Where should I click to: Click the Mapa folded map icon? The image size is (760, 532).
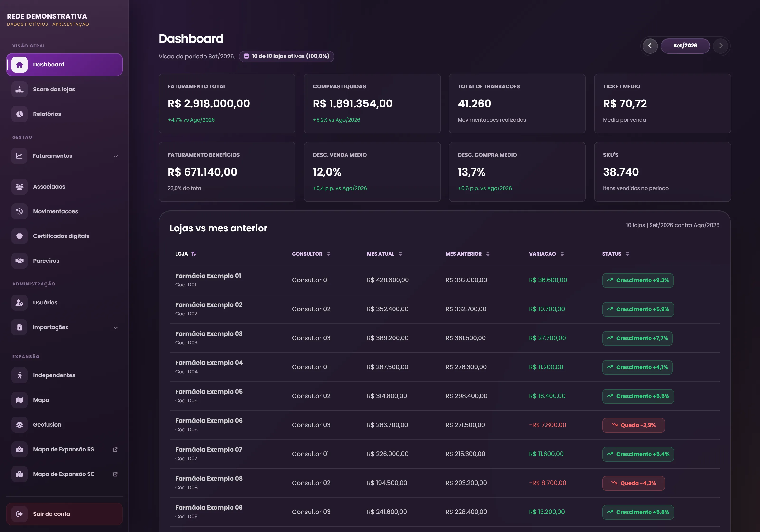(19, 400)
